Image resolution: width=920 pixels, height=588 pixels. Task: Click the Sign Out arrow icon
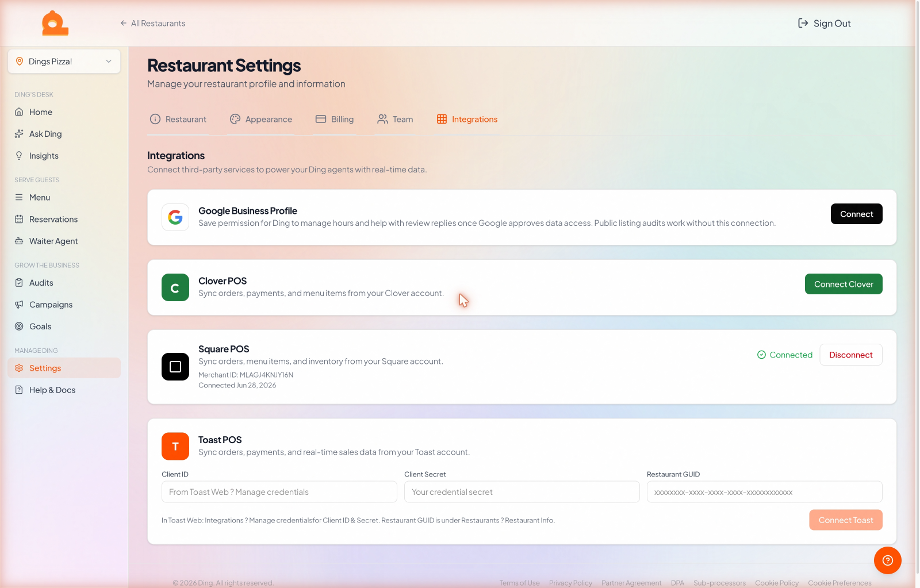point(803,23)
